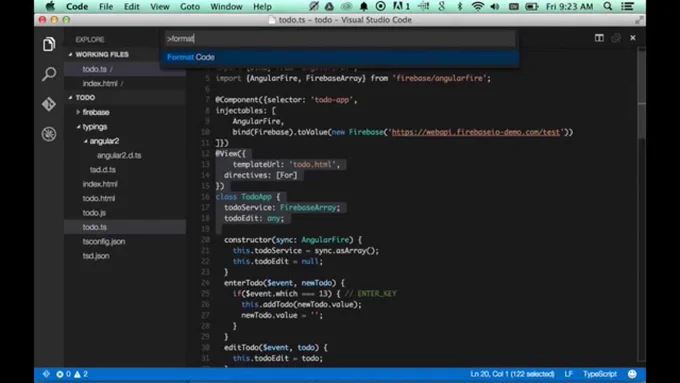This screenshot has width=680, height=383.
Task: Show errors count in status bar
Action: 63,374
